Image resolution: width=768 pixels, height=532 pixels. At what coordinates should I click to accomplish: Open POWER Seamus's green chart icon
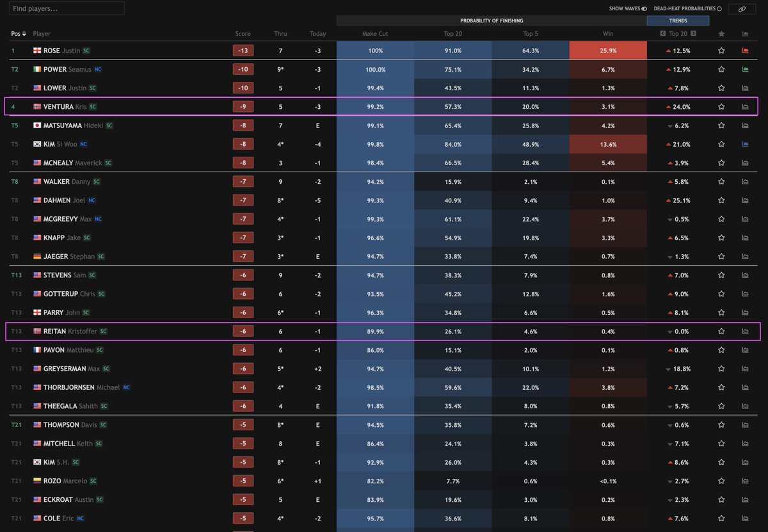click(x=745, y=69)
